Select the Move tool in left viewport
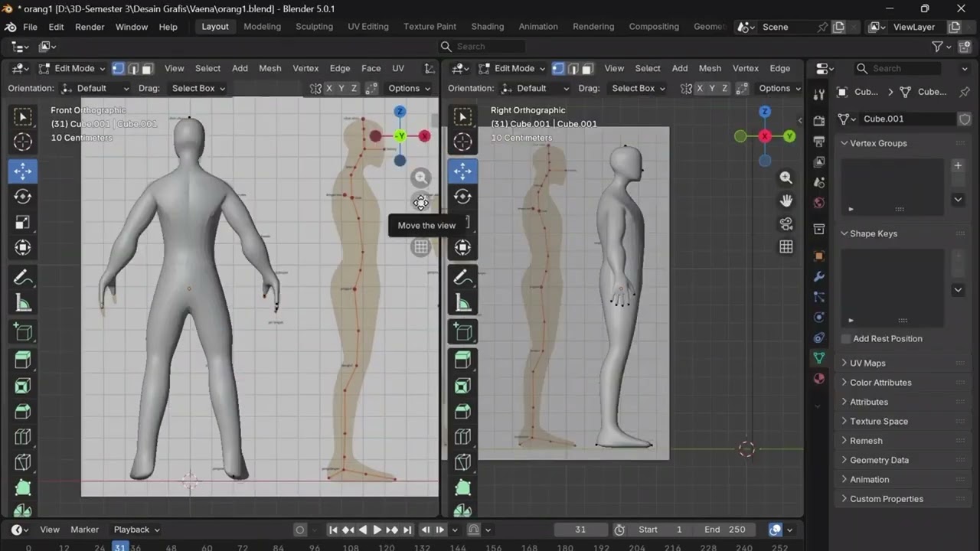Screen dimensions: 980x551 click(23, 171)
